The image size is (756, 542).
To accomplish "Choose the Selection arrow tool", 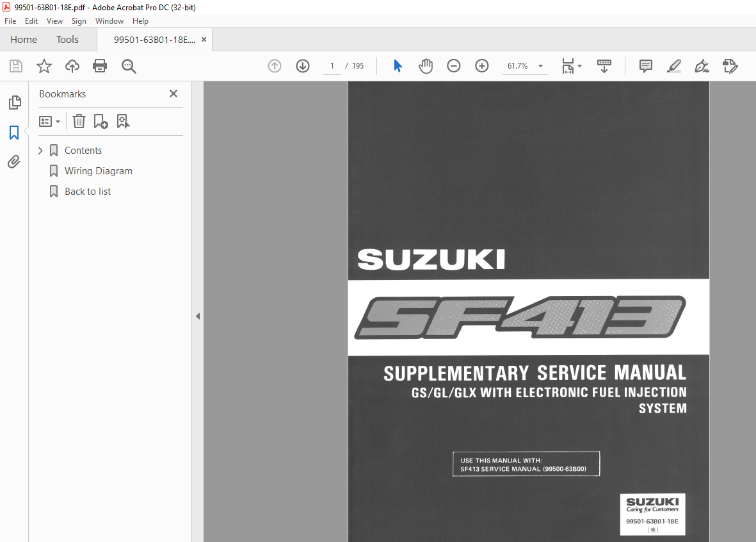I will tap(398, 66).
